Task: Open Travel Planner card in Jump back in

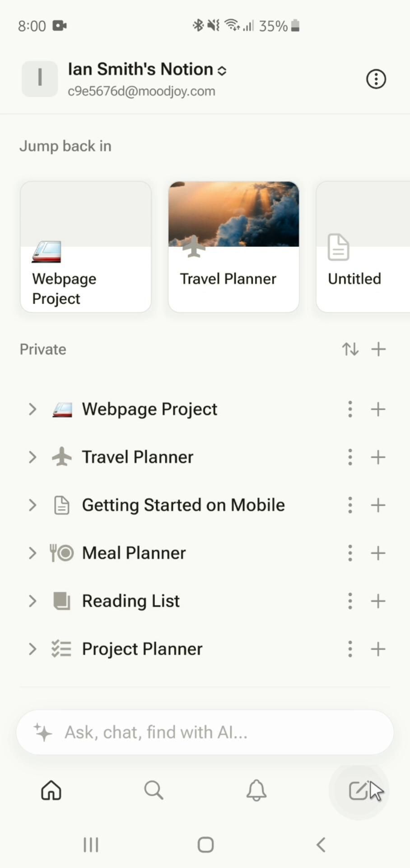Action: [x=233, y=247]
